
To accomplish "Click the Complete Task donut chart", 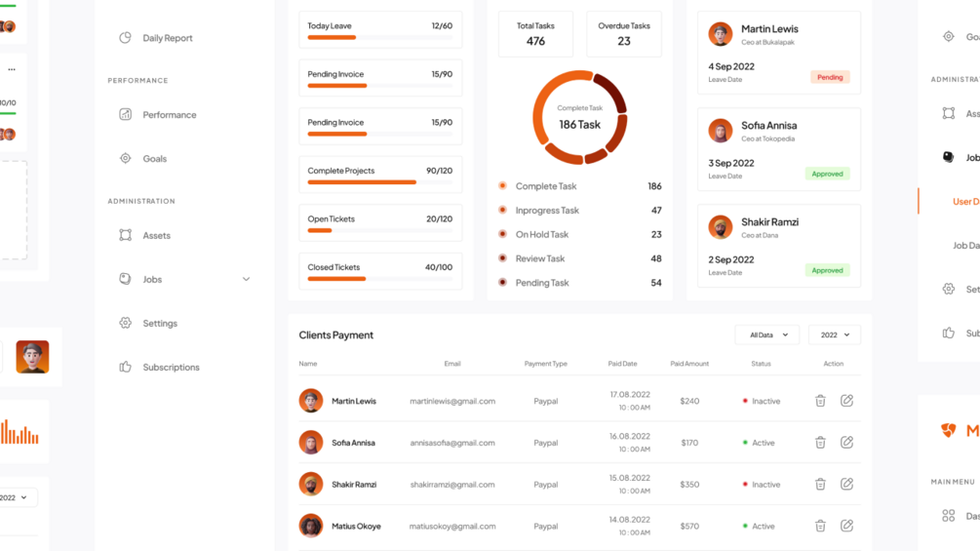I will 579,117.
